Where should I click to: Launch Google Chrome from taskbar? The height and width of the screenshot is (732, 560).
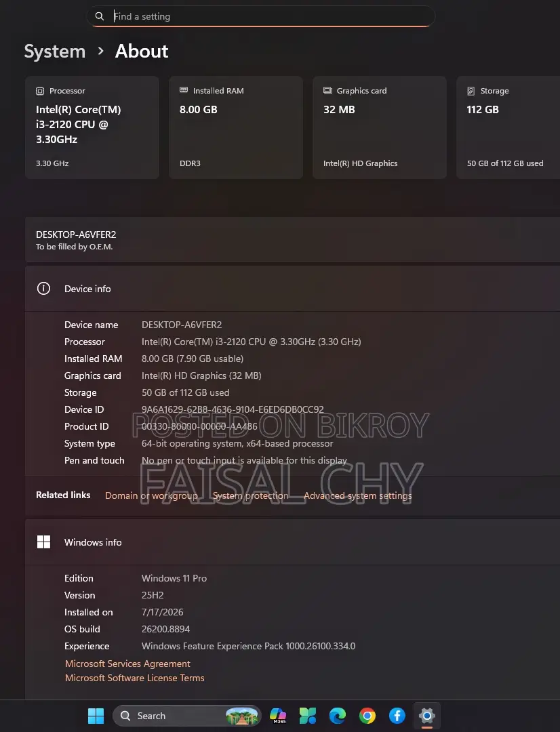pyautogui.click(x=367, y=716)
